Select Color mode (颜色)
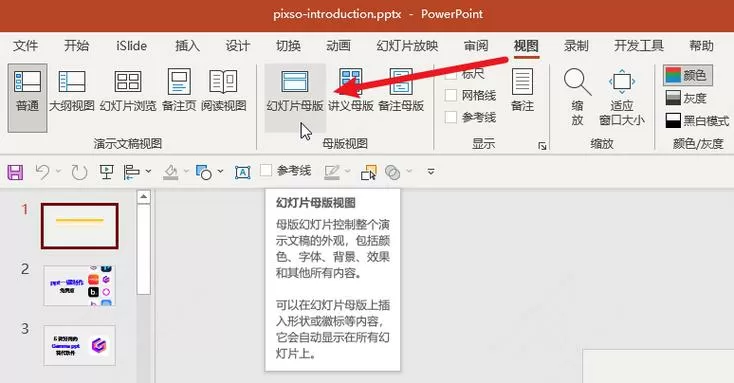 coord(688,75)
